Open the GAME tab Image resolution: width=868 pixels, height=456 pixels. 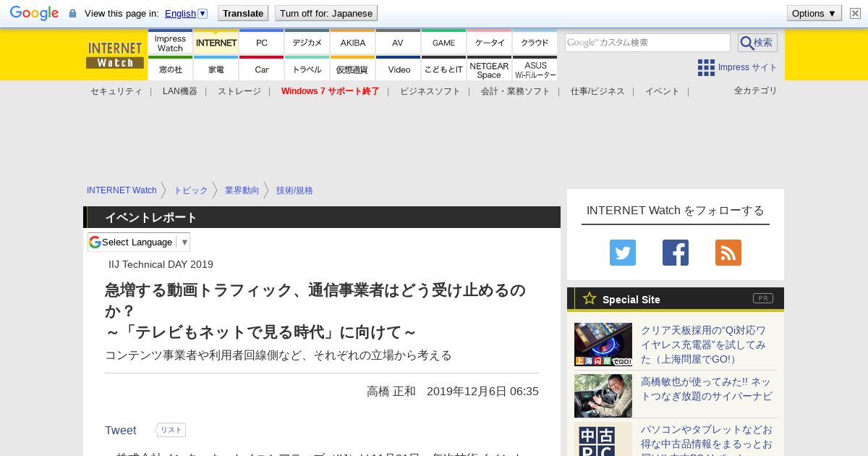[443, 43]
